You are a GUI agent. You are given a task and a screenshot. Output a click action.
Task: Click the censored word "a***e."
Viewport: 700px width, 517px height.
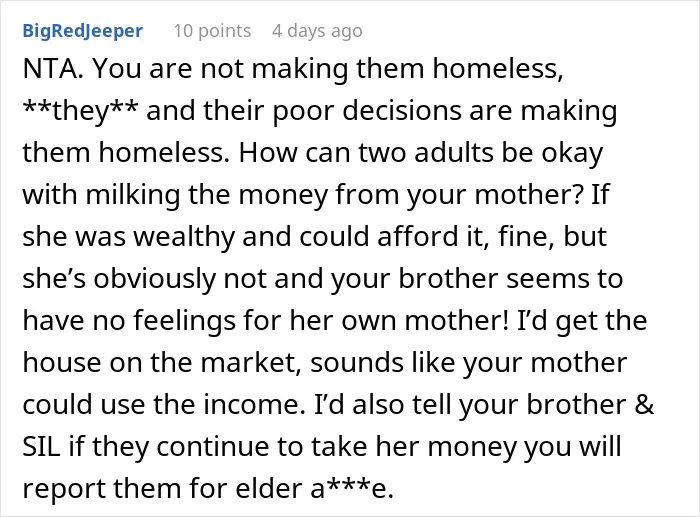tap(351, 488)
